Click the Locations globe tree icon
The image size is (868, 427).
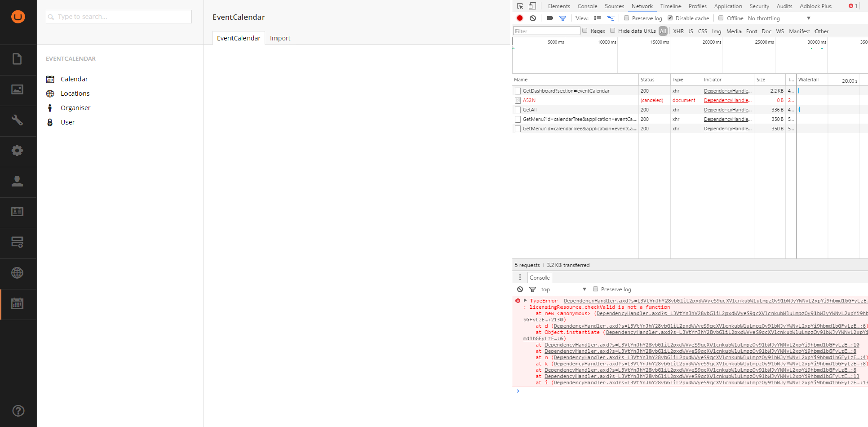[x=50, y=93]
